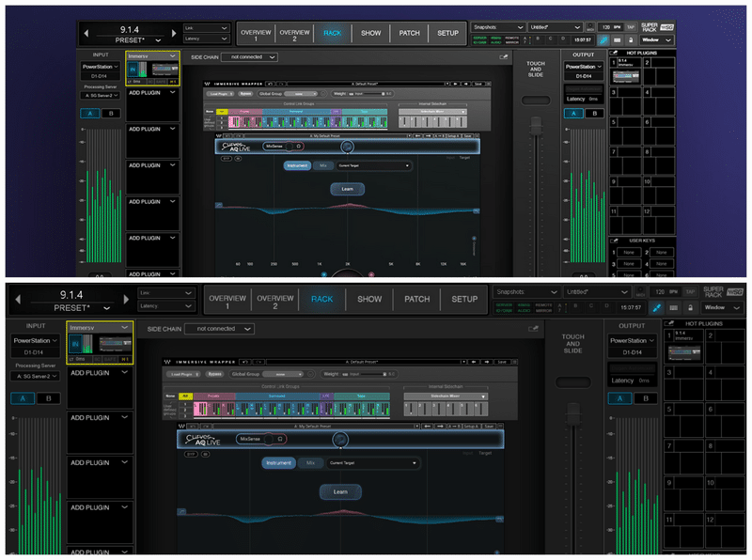Click the Learn button in top screenshot
752x560 pixels.
coord(347,189)
